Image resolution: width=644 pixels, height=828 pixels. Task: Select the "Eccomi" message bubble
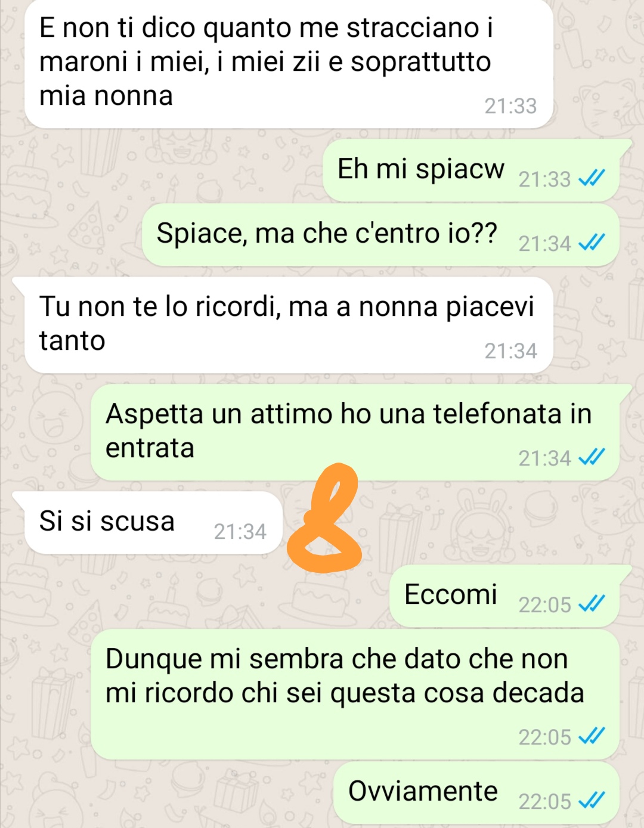(x=505, y=596)
